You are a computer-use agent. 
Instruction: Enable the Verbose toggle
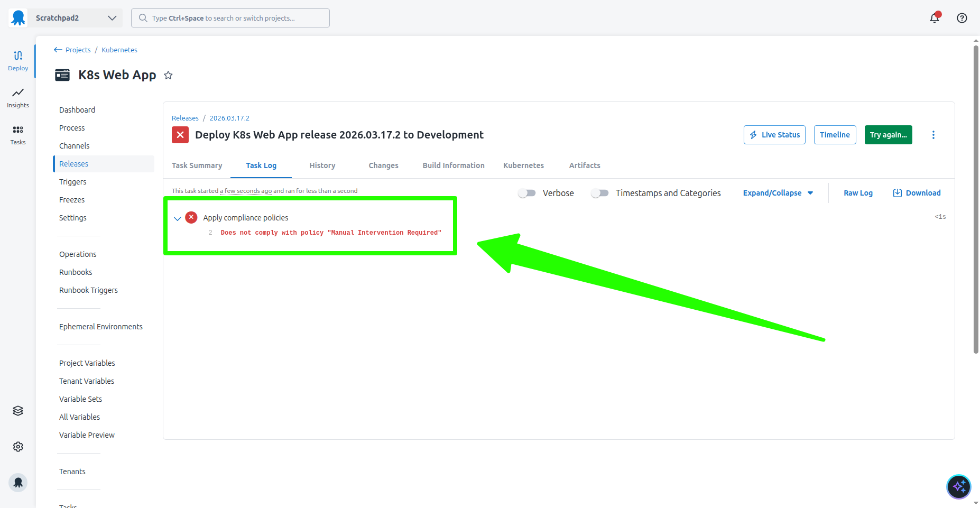tap(527, 193)
